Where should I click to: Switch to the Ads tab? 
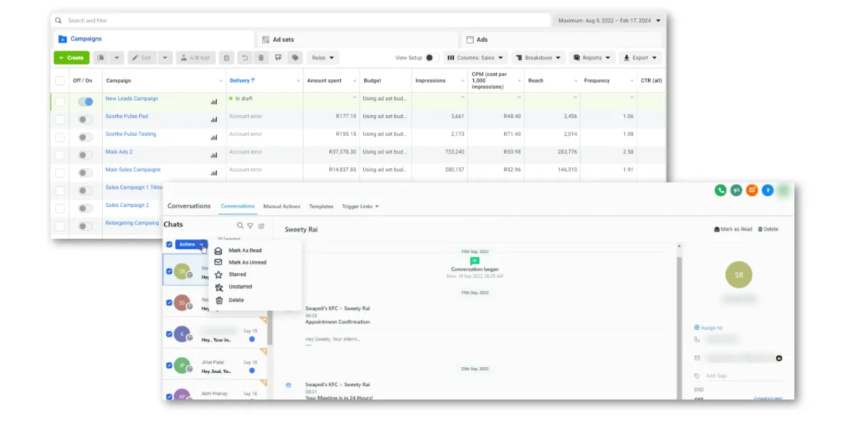[x=562, y=40]
